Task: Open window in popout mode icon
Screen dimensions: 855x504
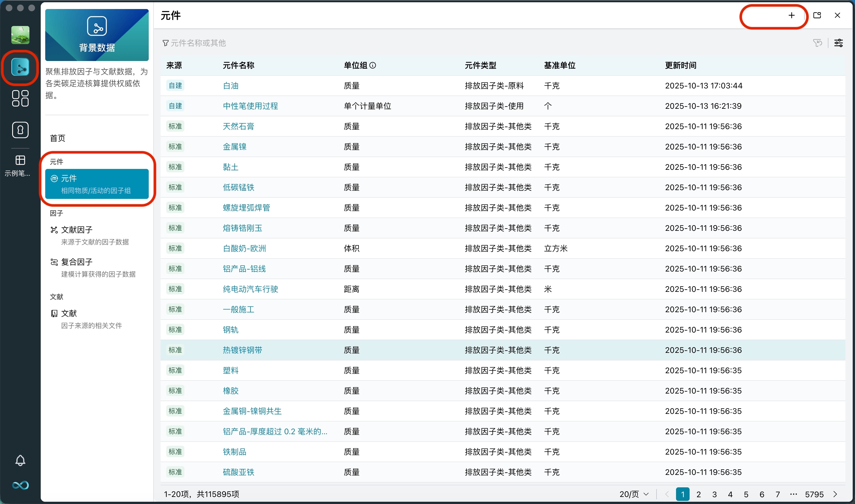Action: (817, 15)
